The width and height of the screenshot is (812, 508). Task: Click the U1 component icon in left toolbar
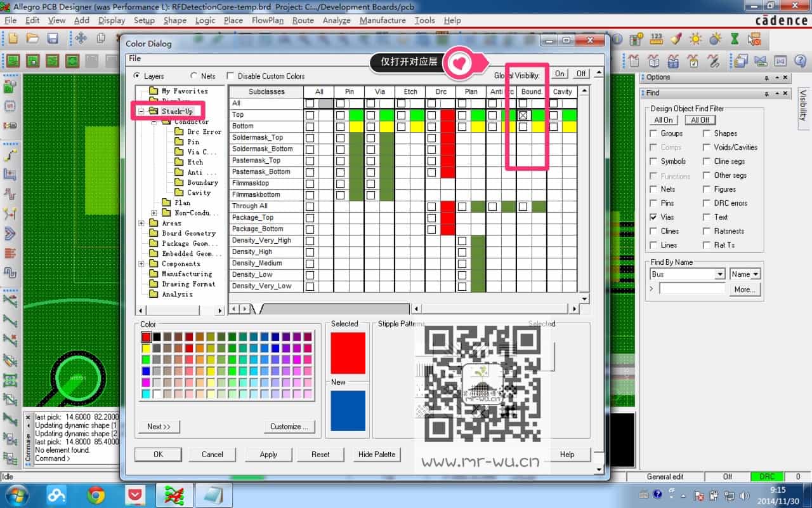click(10, 105)
